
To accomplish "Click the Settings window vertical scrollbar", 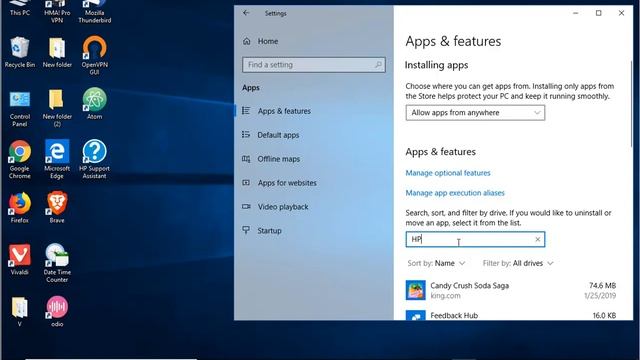I will (631, 105).
